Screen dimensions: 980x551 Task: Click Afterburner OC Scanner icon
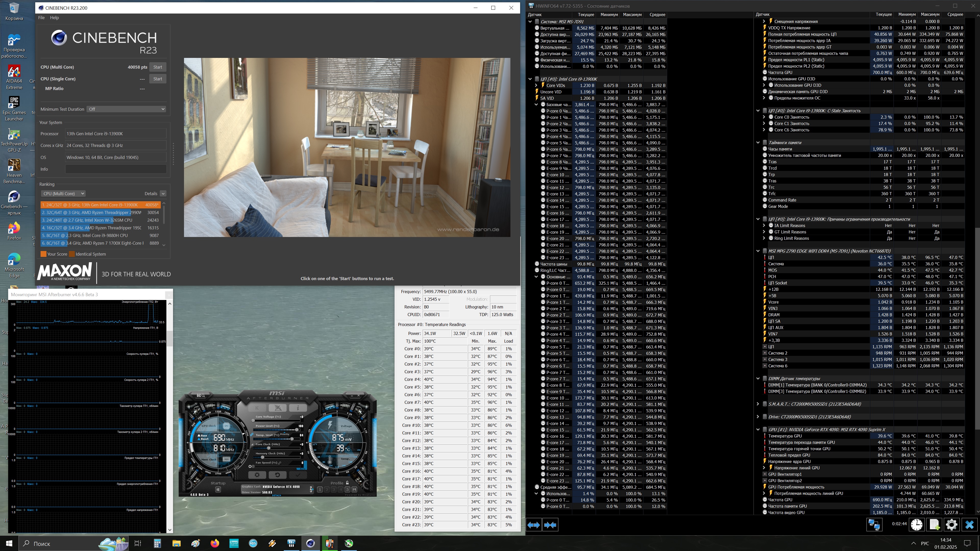coord(201,395)
